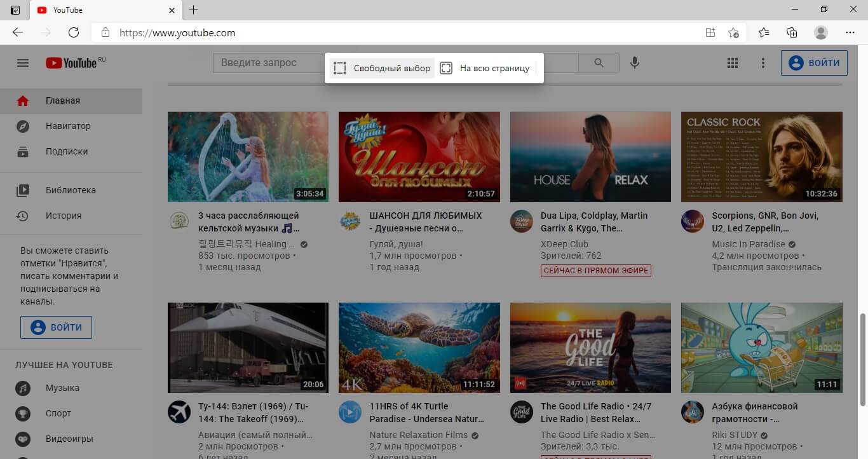
Task: View watch История section
Action: point(64,215)
